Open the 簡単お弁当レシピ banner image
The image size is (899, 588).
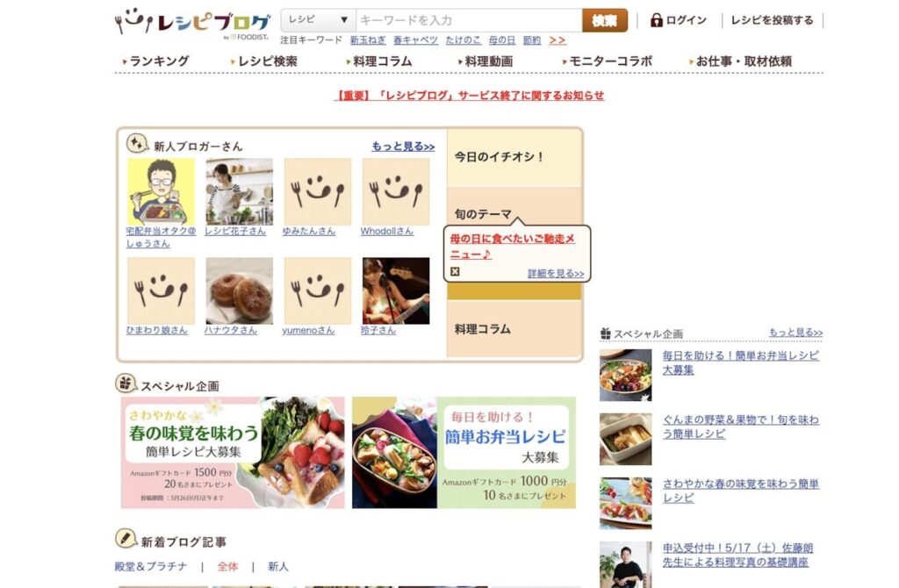pos(464,453)
